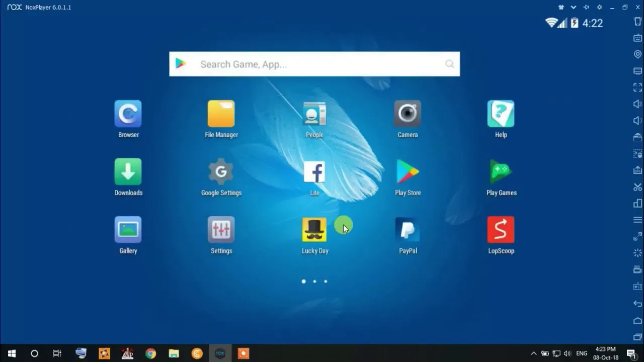Go to the first home screen page dot

(303, 281)
